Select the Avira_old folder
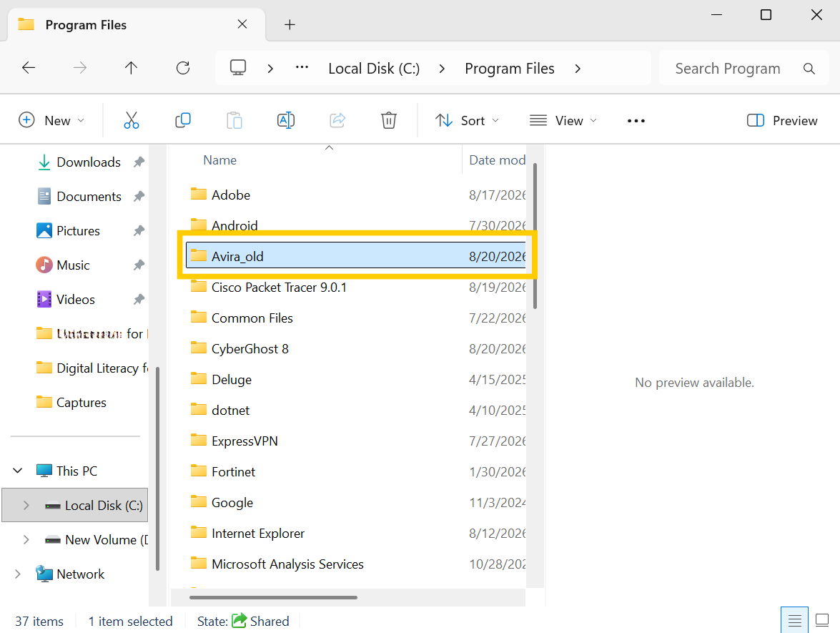This screenshot has height=633, width=840. (x=356, y=256)
